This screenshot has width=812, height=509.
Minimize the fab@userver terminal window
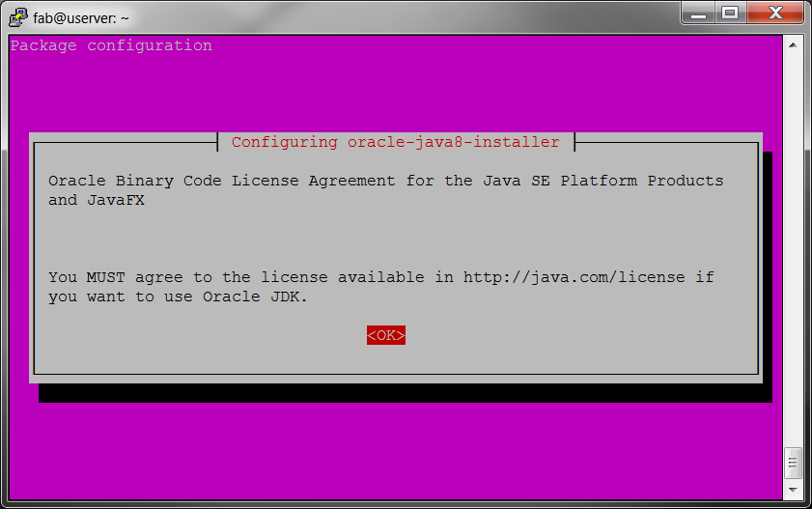click(x=698, y=13)
